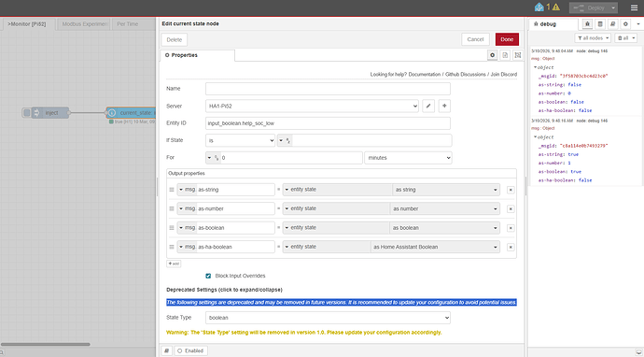
Task: Remove the as-ha-boolean output property
Action: 511,247
